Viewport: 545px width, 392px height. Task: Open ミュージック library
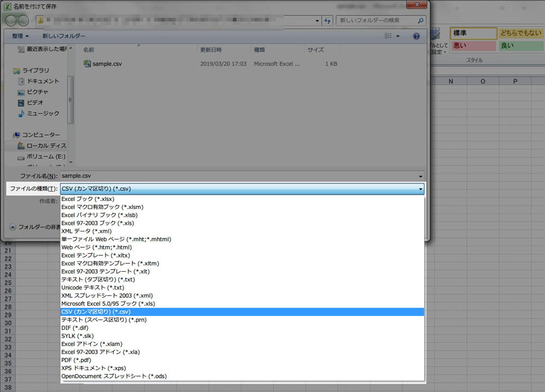point(39,114)
